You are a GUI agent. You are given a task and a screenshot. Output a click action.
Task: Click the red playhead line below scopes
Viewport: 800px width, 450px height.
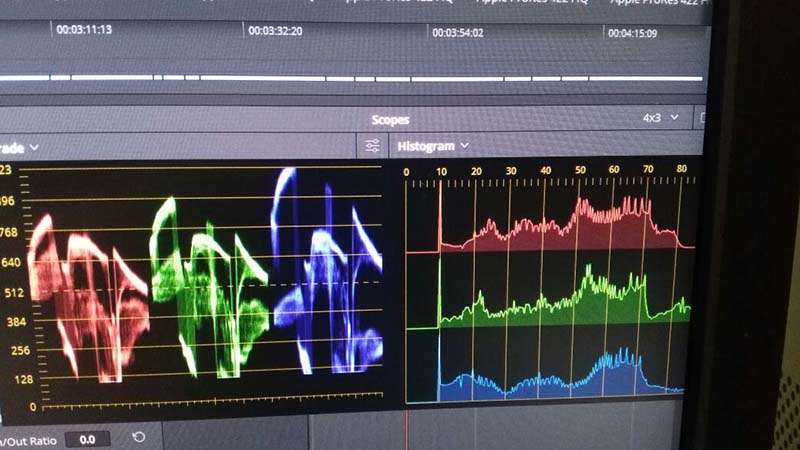click(x=407, y=429)
